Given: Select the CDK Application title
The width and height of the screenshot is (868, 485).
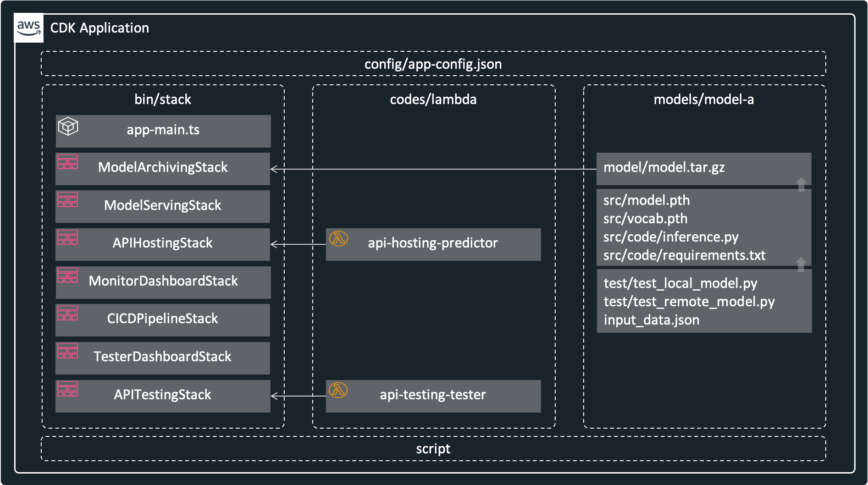Looking at the screenshot, I should (x=100, y=28).
